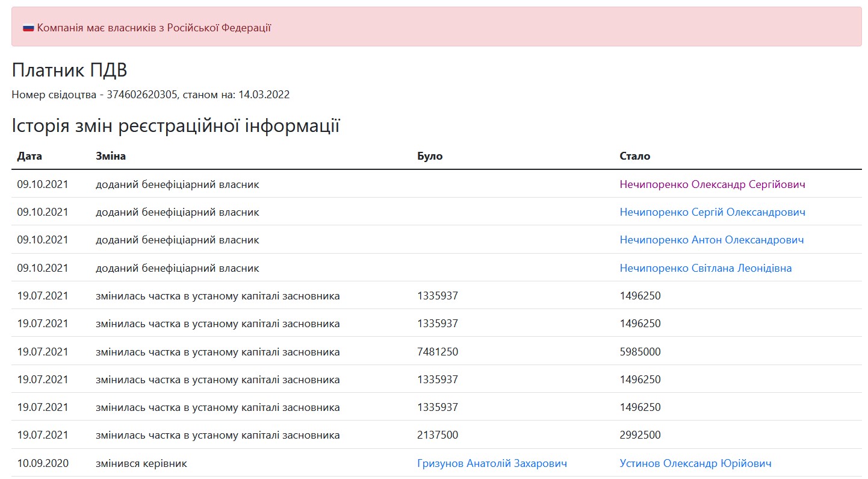Open Нечипоренко Антон Олександрович link
Screen dimensions: 868x479
click(711, 240)
